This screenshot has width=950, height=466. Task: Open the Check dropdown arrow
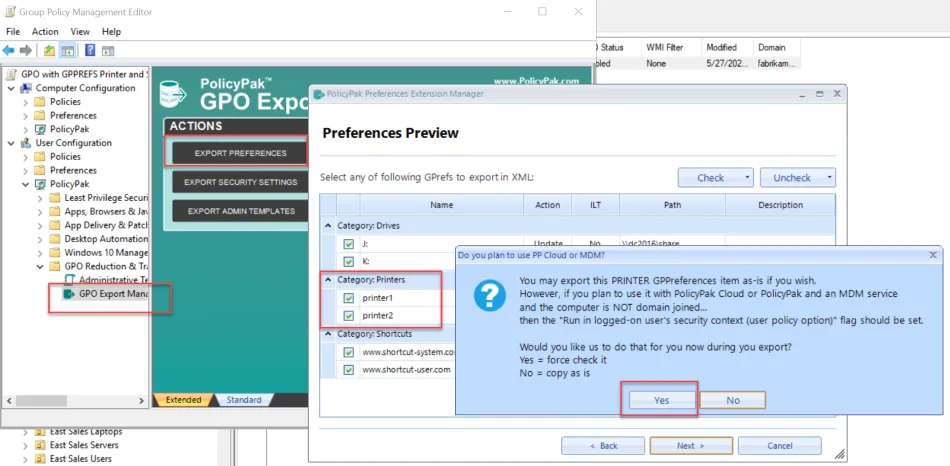click(x=747, y=178)
